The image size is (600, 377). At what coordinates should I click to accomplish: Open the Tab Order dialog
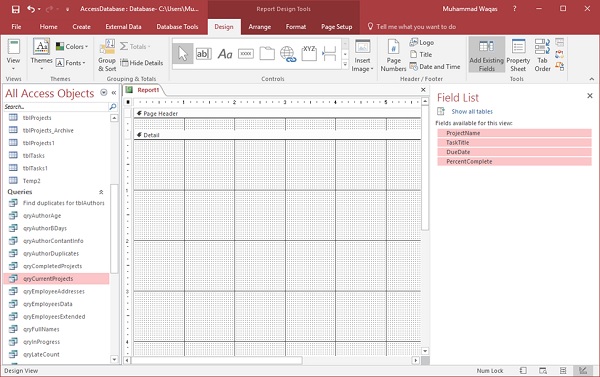542,55
